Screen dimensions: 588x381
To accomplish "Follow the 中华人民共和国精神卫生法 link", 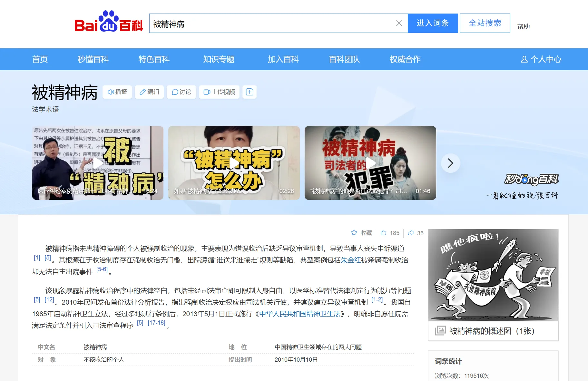I will click(300, 314).
